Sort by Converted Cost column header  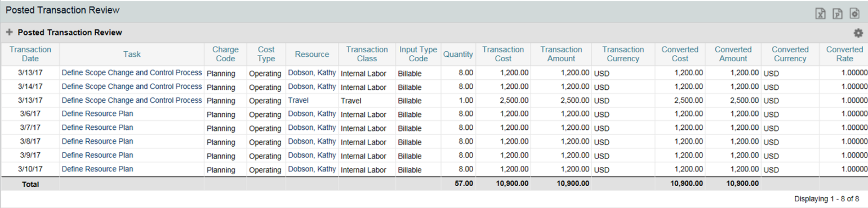click(680, 54)
